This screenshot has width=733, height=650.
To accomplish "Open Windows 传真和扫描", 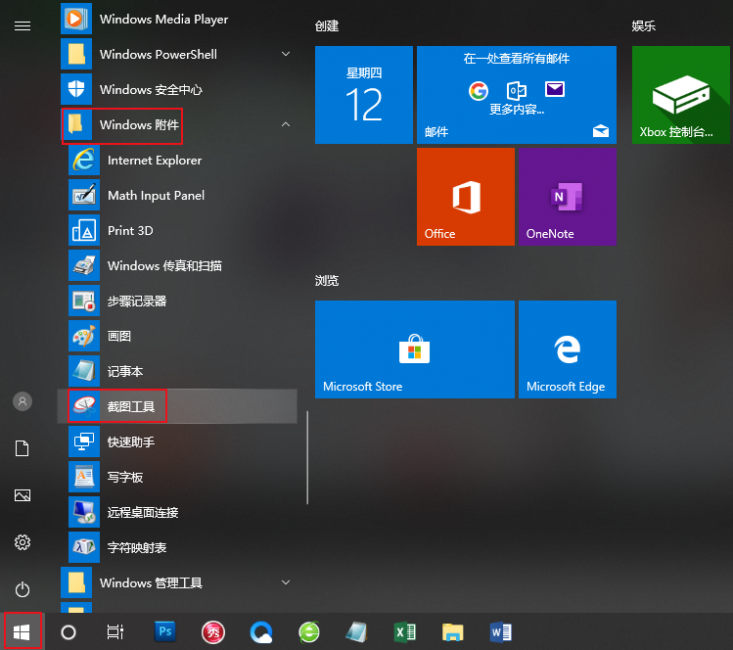I will (x=177, y=266).
